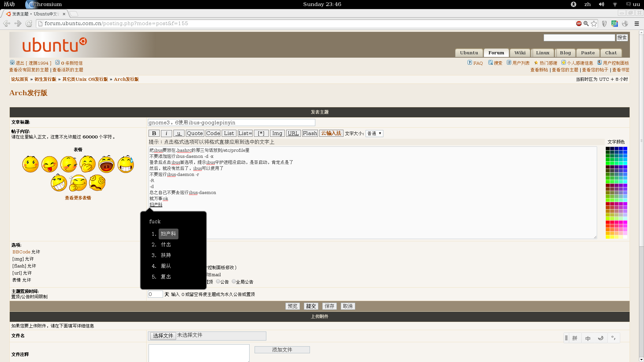644x362 pixels.
Task: Click the Flash BBCode button
Action: click(x=310, y=133)
